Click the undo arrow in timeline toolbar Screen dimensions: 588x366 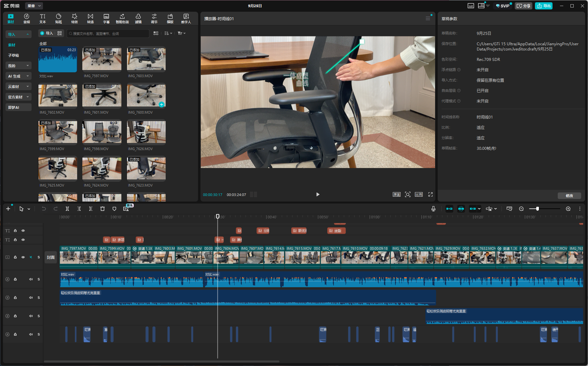[x=44, y=209]
